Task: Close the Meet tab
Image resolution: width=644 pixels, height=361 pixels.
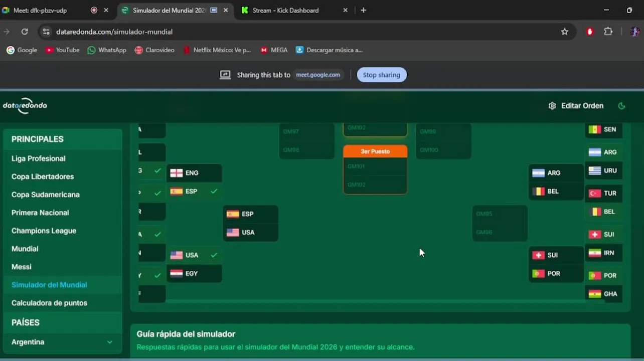Action: [x=106, y=10]
